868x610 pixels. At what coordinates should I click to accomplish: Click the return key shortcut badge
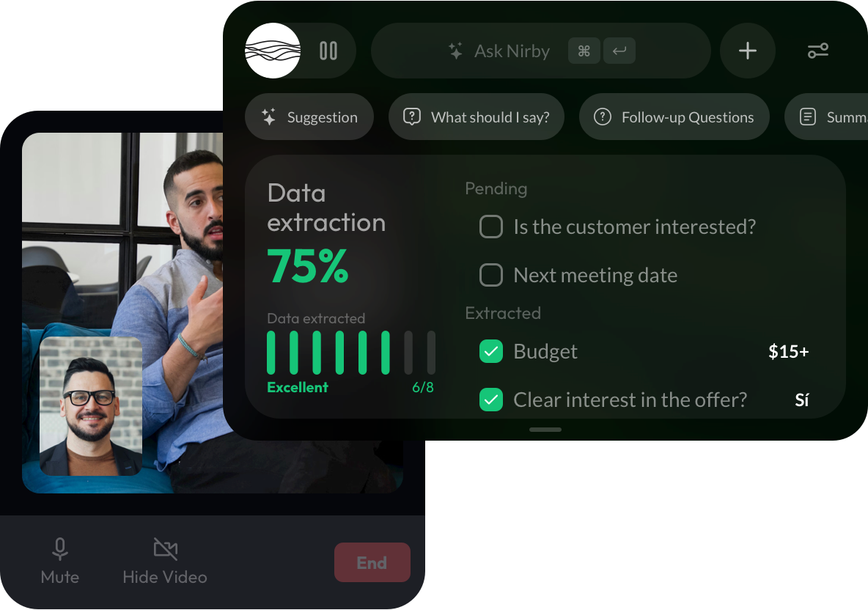619,51
